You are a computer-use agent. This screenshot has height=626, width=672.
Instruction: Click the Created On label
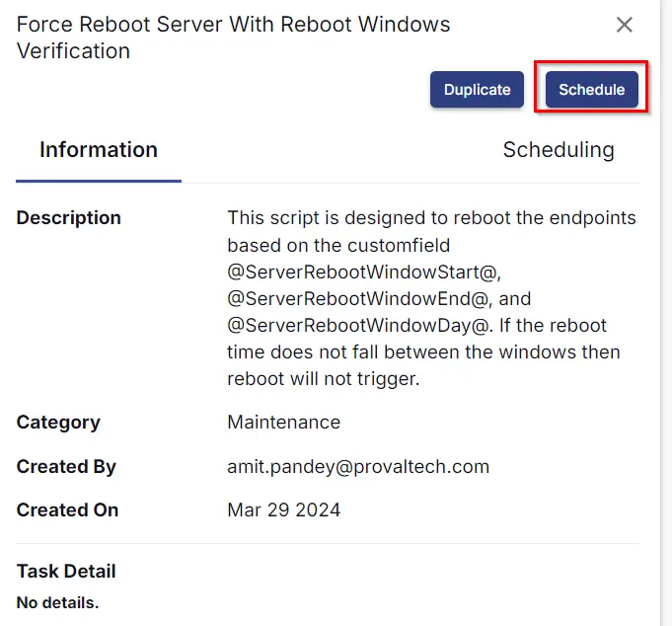tap(67, 510)
